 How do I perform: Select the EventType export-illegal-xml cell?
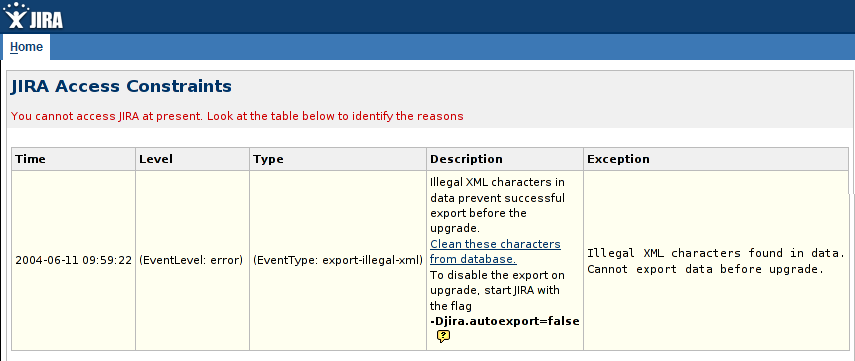coord(338,261)
